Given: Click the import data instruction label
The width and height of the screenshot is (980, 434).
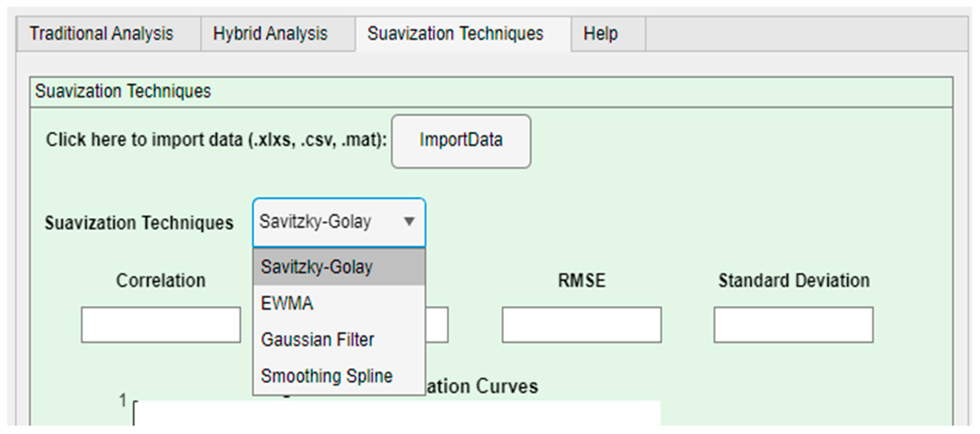Looking at the screenshot, I should point(216,140).
